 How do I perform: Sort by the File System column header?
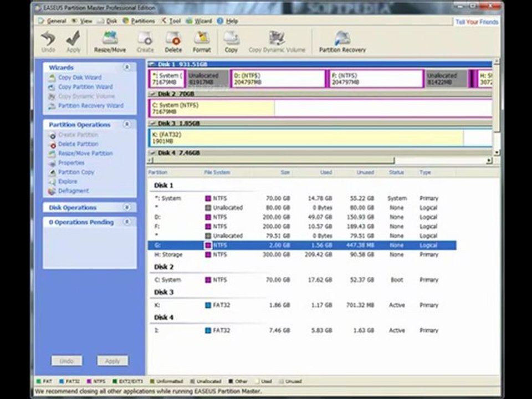[217, 172]
